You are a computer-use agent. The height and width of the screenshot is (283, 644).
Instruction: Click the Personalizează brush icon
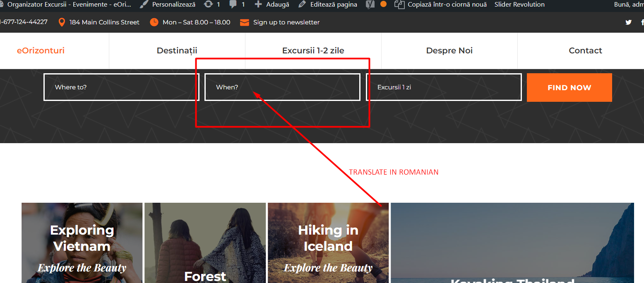click(x=144, y=5)
